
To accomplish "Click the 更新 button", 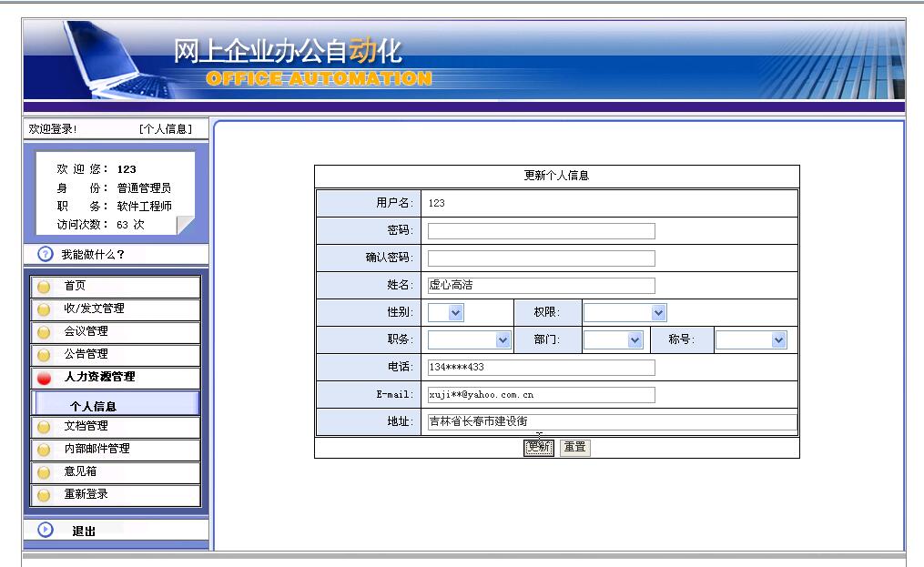I will (x=539, y=448).
